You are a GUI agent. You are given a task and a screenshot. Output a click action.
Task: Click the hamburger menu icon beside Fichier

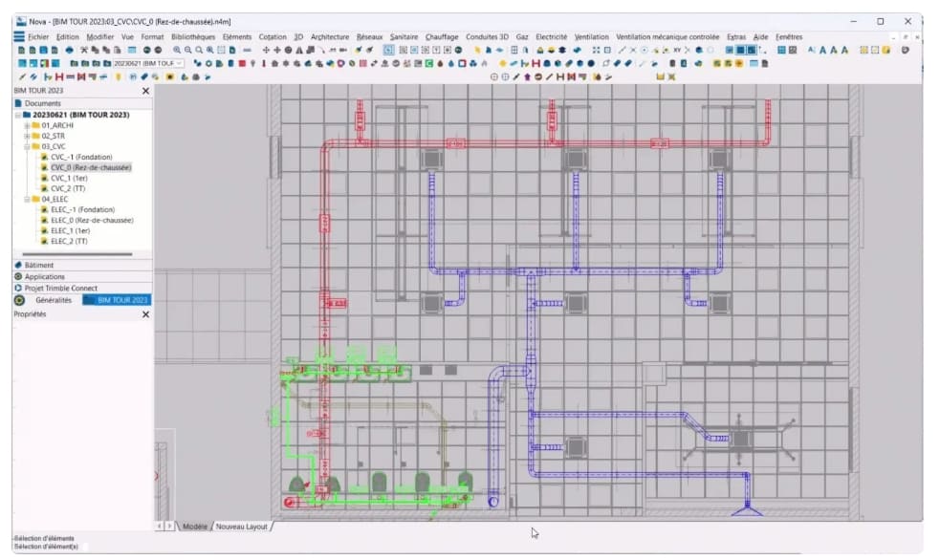pos(19,36)
